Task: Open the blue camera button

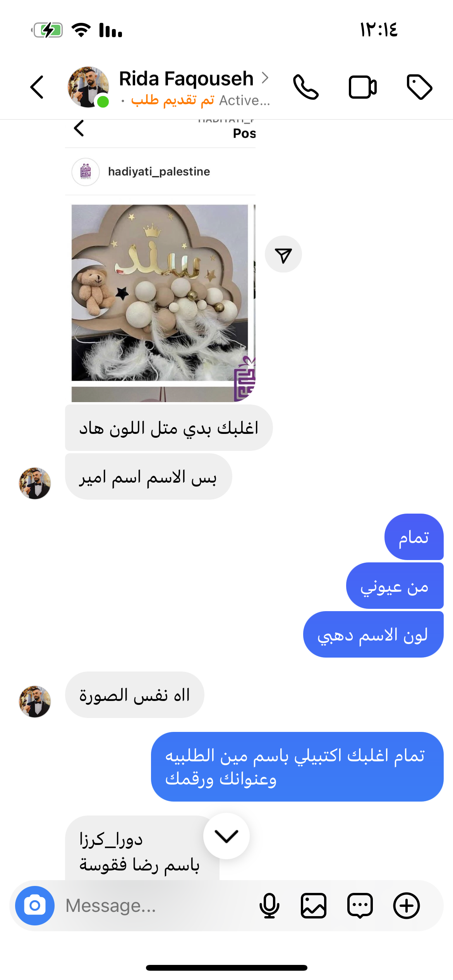Action: [35, 906]
